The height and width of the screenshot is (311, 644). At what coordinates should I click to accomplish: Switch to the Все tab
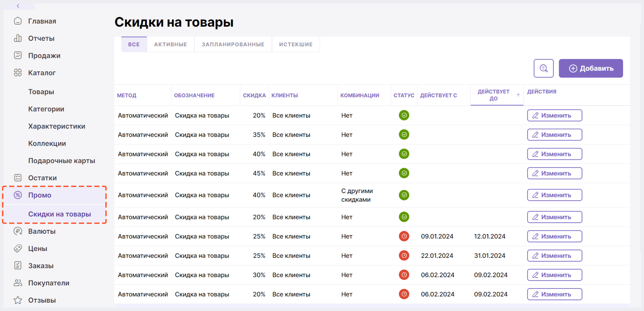(x=134, y=44)
